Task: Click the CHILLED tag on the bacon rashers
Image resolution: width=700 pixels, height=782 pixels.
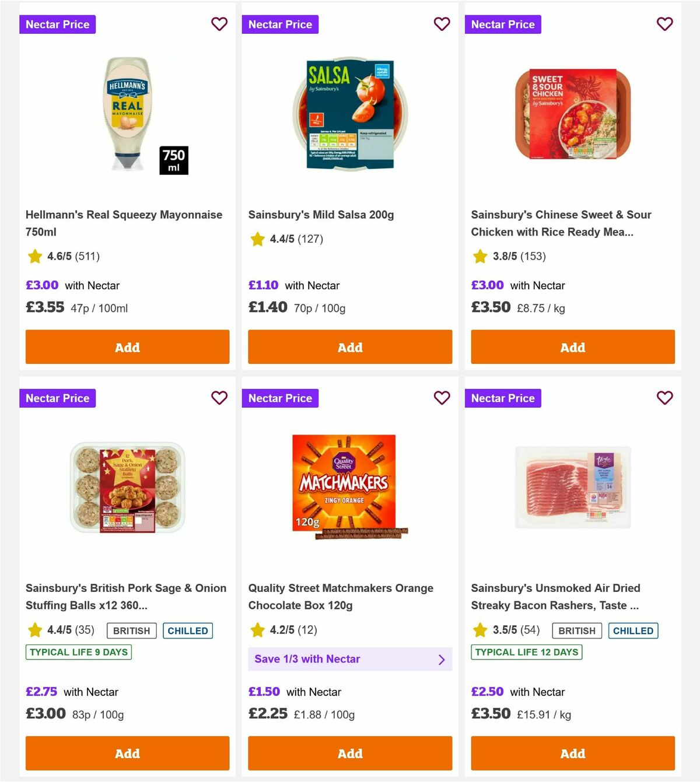Action: [633, 630]
